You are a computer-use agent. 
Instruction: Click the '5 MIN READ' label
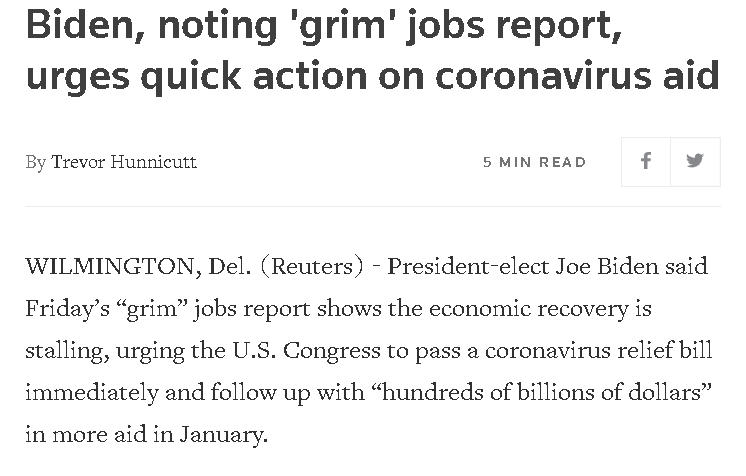[x=534, y=162]
